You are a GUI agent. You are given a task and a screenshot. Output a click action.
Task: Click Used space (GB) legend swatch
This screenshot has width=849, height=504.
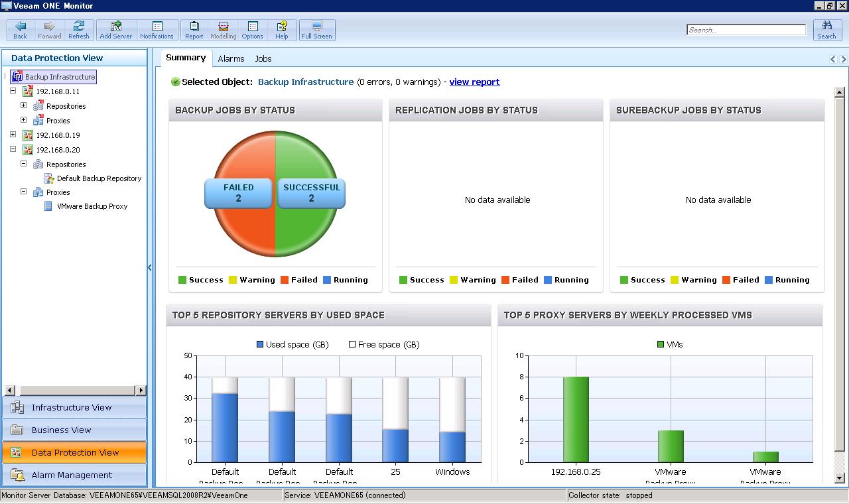(x=260, y=345)
